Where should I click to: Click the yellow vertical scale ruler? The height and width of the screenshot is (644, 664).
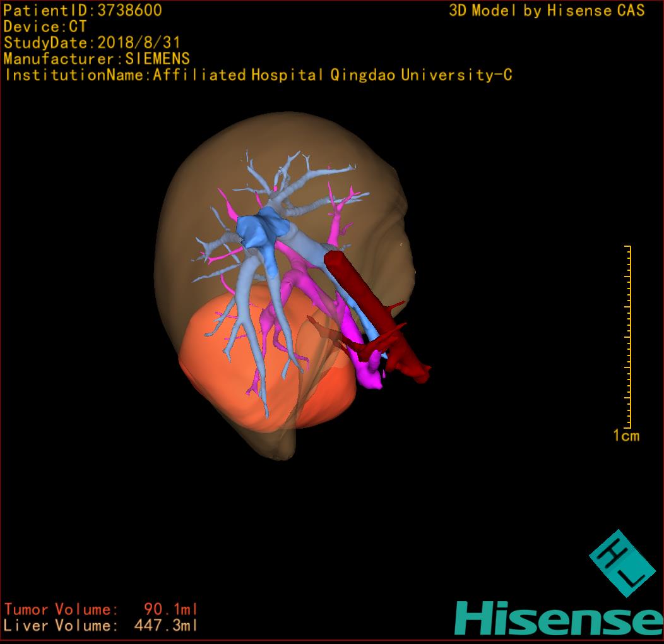[x=629, y=336]
